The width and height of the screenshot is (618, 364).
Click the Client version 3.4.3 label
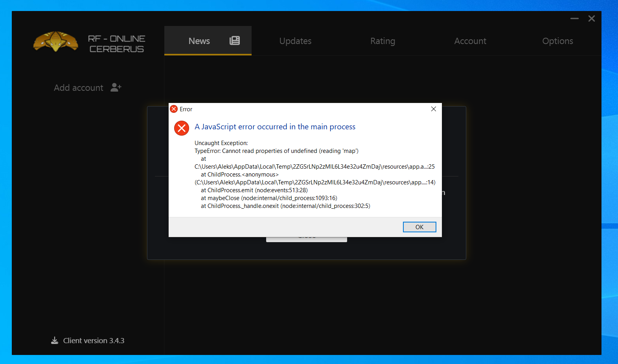[x=94, y=340]
